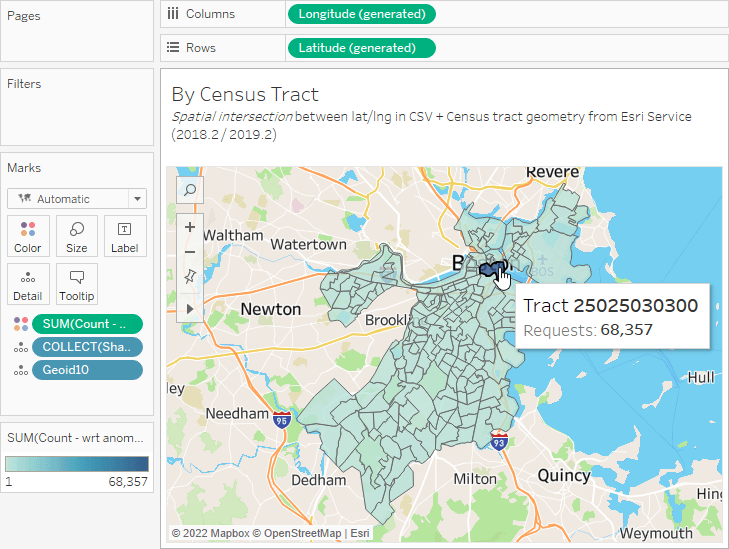
Task: Click the Mapbox OpenStreetMap attribution text
Action: tap(270, 533)
